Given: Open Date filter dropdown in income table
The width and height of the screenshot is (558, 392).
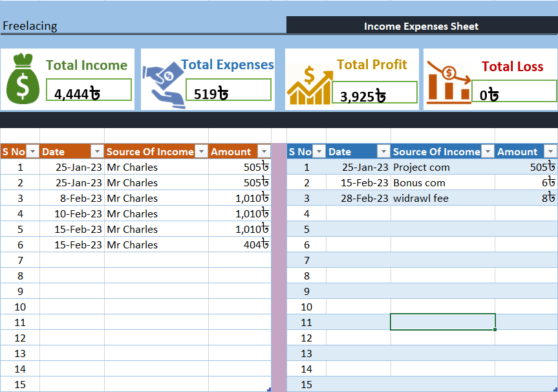Looking at the screenshot, I should point(97,152).
